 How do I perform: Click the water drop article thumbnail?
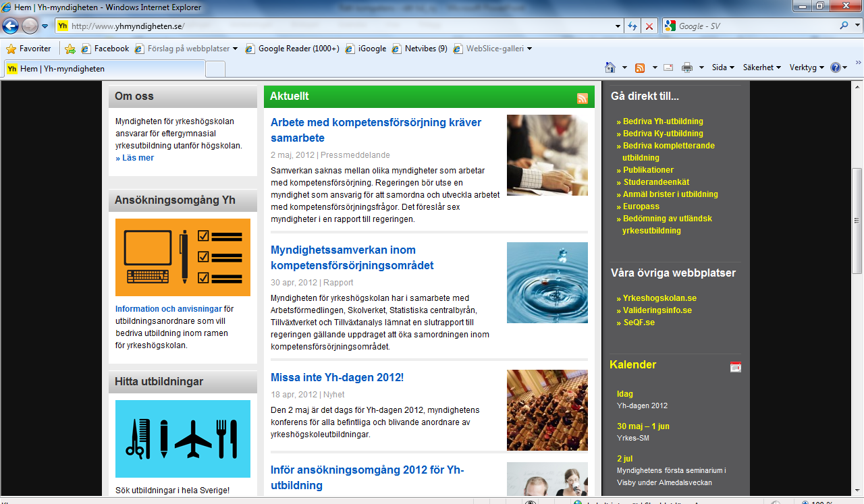(547, 283)
